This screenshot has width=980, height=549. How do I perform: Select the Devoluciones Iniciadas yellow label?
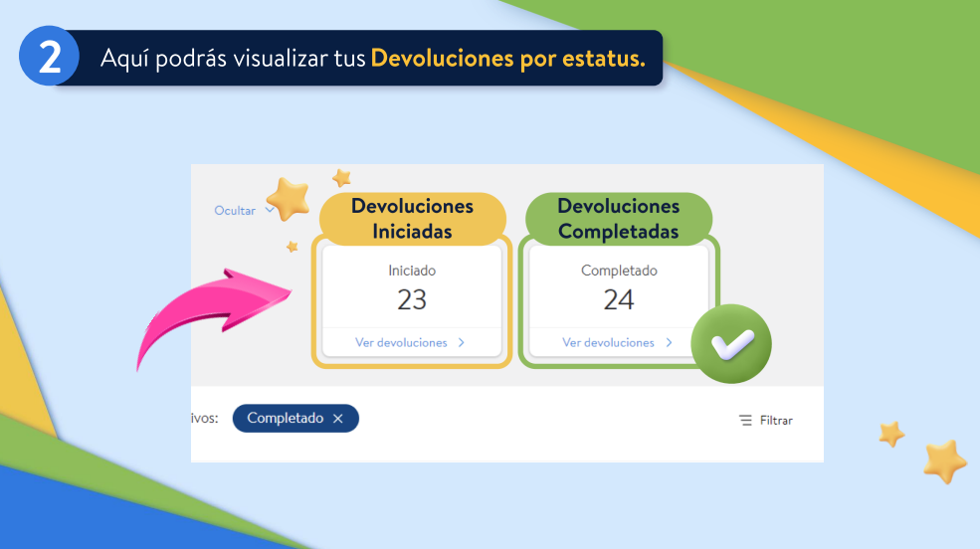tap(412, 219)
